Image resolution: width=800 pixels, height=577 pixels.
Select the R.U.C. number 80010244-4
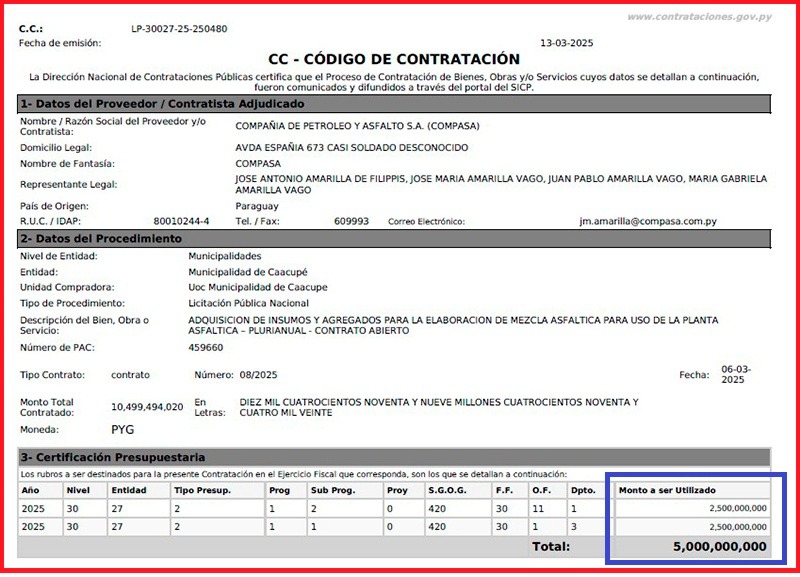181,221
